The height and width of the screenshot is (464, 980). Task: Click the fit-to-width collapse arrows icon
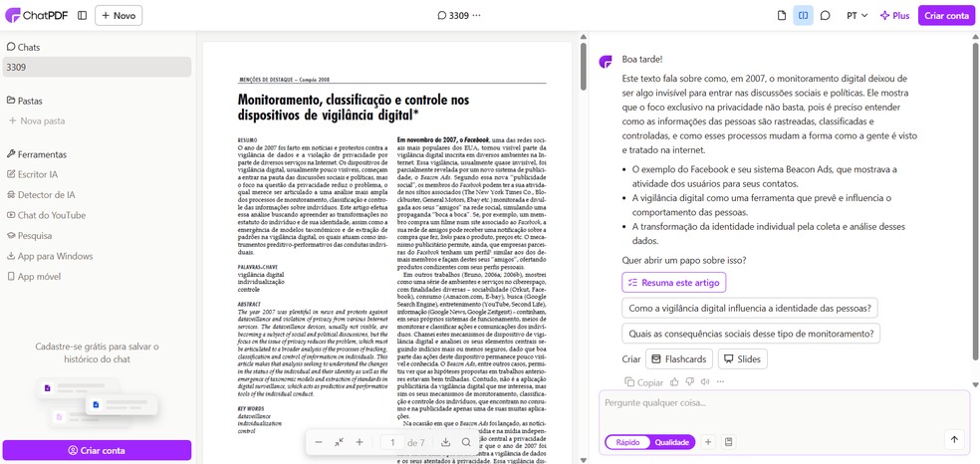point(339,442)
